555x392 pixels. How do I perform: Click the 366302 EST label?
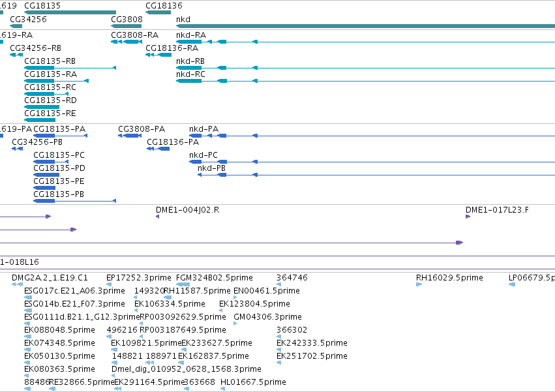click(x=292, y=330)
